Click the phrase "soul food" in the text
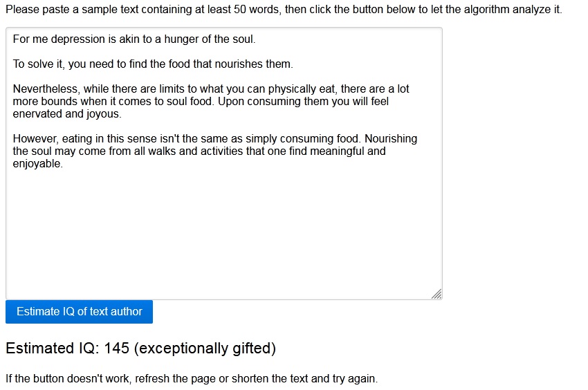This screenshot has height=390, width=588. 189,102
